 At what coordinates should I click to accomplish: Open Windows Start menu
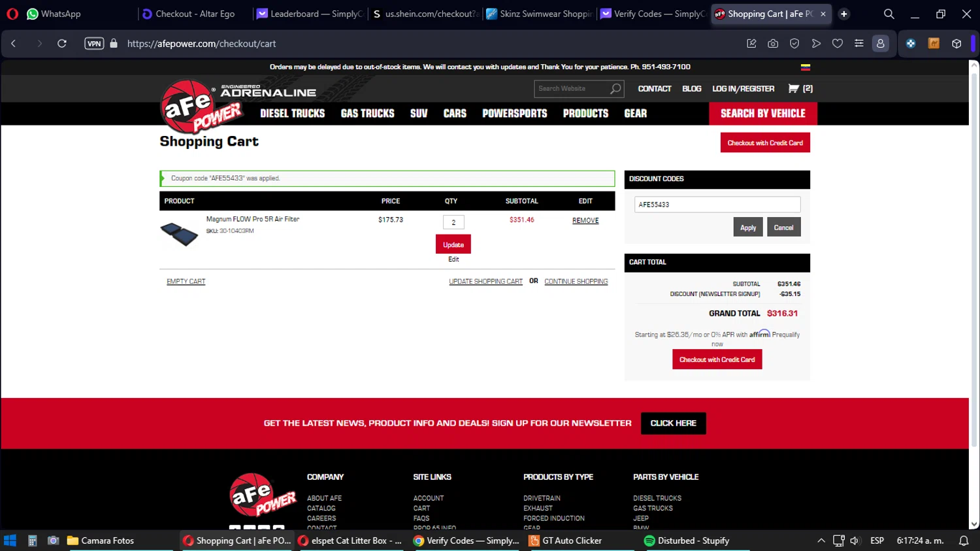10,541
